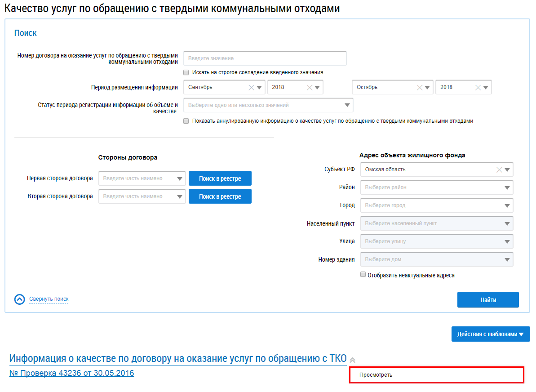Open contract link № Проверка 43236
The width and height of the screenshot is (536, 392).
pos(71,373)
